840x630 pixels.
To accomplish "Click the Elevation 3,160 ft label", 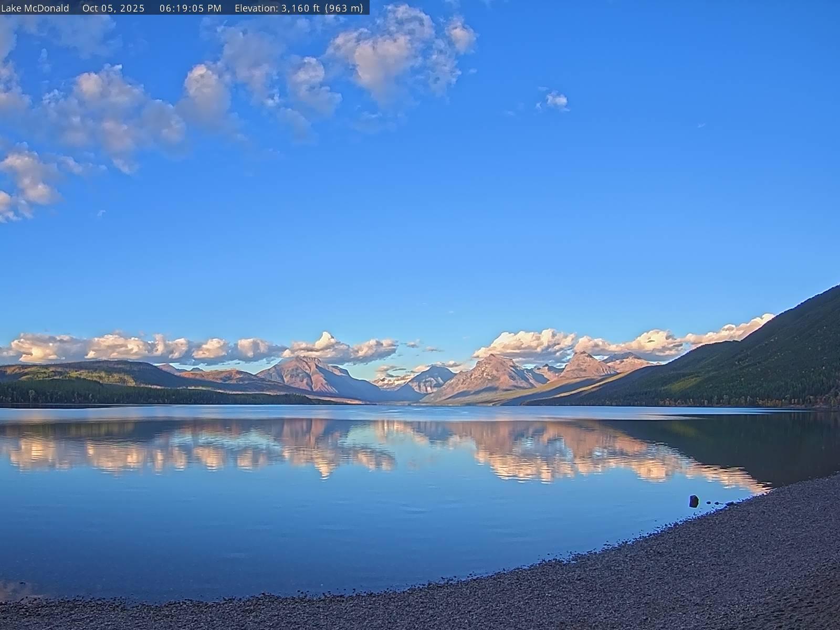I will [278, 8].
